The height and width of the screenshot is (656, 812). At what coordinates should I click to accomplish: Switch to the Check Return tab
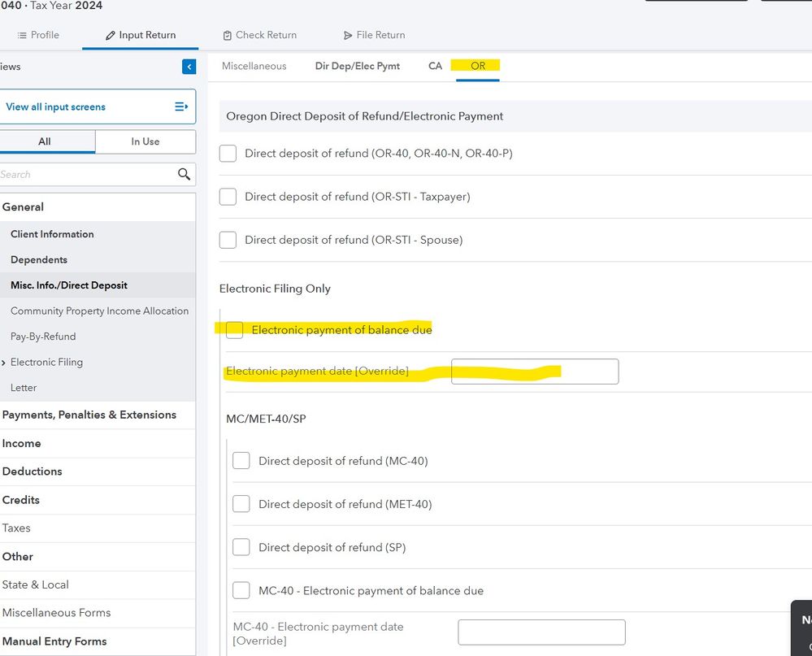click(x=259, y=35)
